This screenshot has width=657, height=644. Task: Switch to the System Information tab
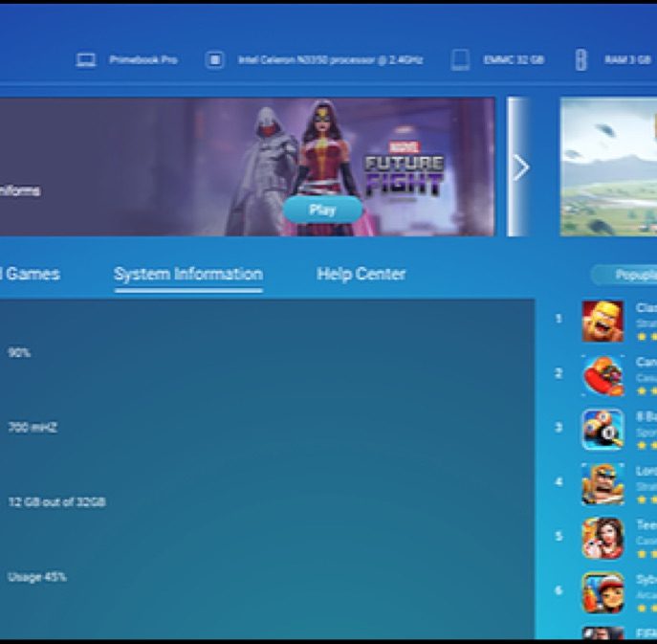[187, 275]
